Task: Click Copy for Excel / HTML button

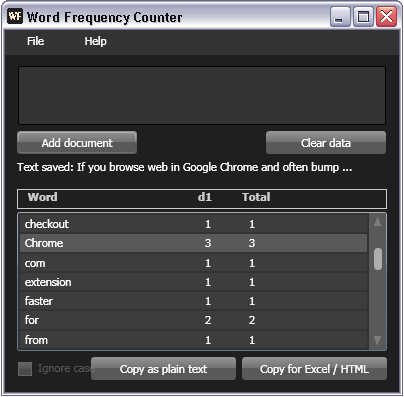Action: pos(314,369)
